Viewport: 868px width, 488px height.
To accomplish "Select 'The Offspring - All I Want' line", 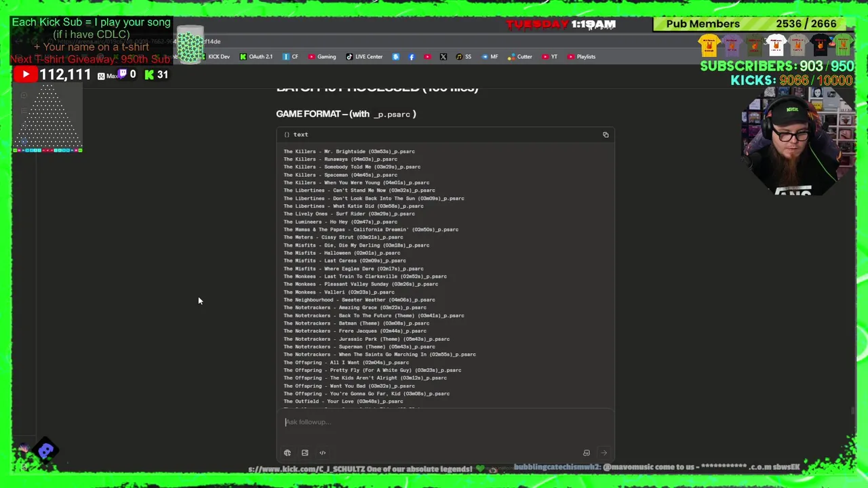I will (x=347, y=363).
